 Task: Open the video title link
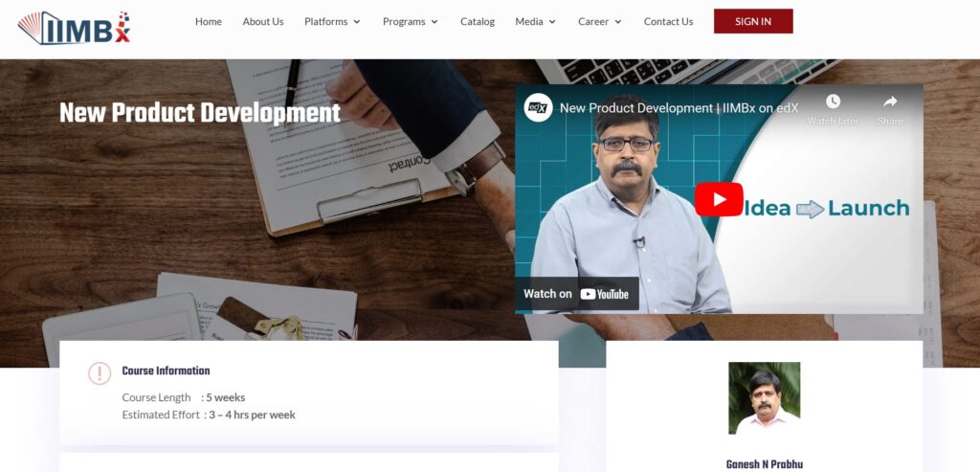pyautogui.click(x=677, y=108)
